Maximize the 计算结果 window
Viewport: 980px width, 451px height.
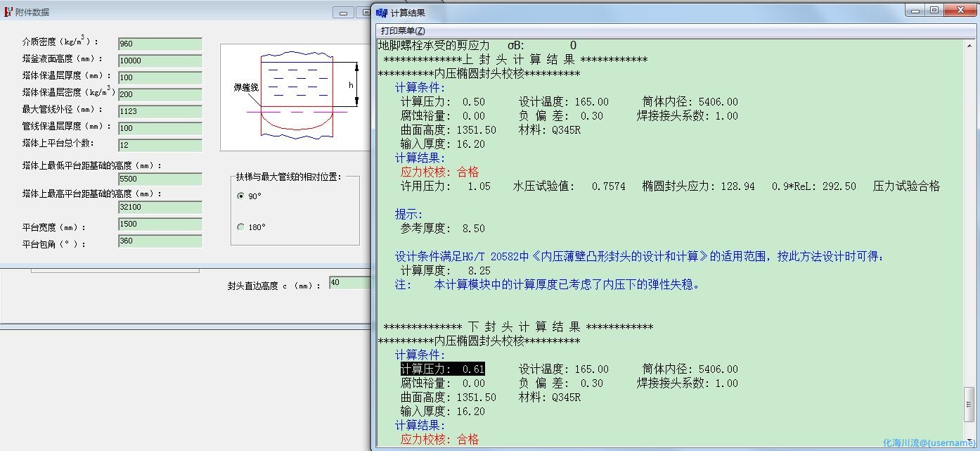coord(934,11)
